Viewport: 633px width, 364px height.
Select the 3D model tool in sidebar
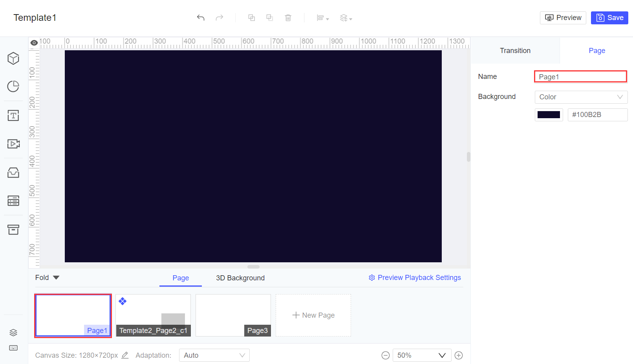(x=13, y=58)
